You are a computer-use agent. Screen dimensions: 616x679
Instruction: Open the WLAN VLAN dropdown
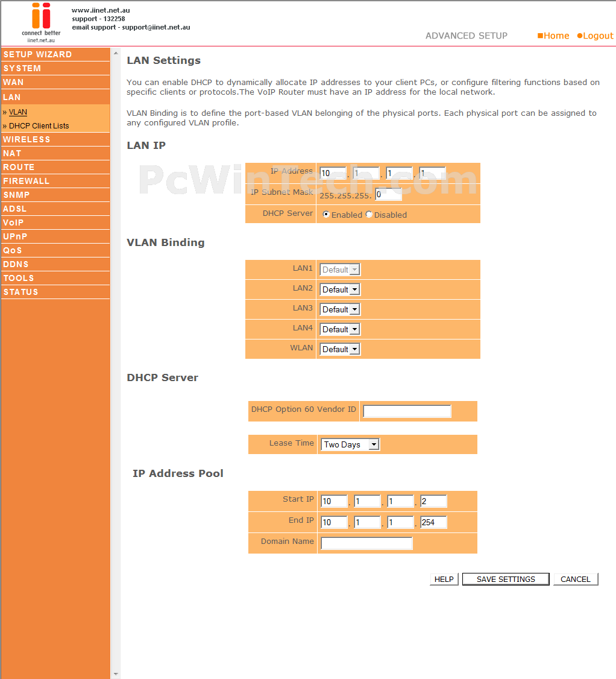click(340, 350)
